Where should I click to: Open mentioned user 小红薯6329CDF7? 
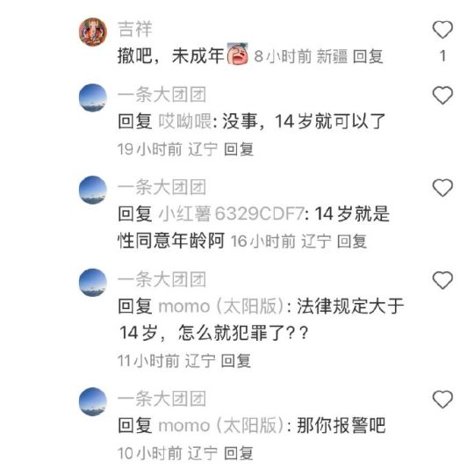pos(232,213)
